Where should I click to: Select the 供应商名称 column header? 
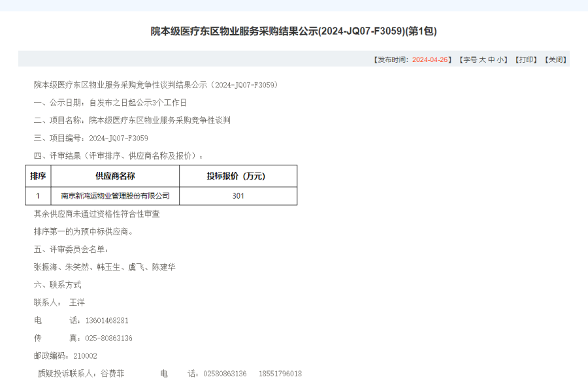(x=115, y=176)
